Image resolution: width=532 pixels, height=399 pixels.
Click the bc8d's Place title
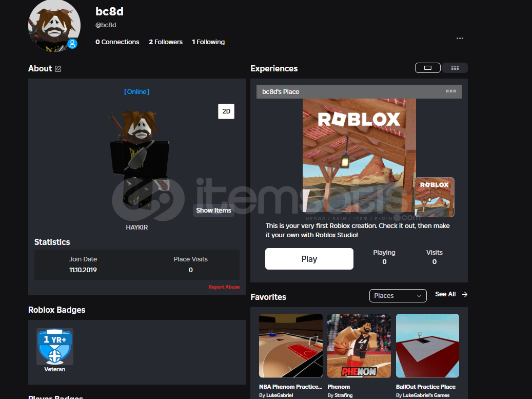[281, 92]
